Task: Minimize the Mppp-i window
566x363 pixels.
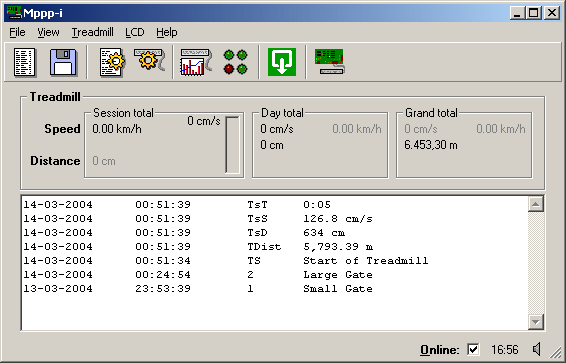Action: pyautogui.click(x=518, y=13)
